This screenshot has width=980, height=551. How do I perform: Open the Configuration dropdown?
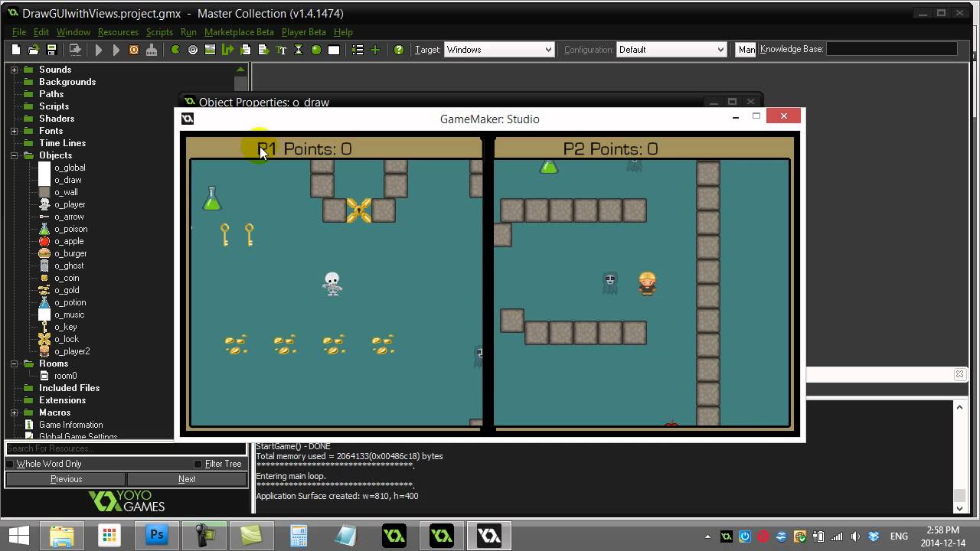(x=671, y=50)
